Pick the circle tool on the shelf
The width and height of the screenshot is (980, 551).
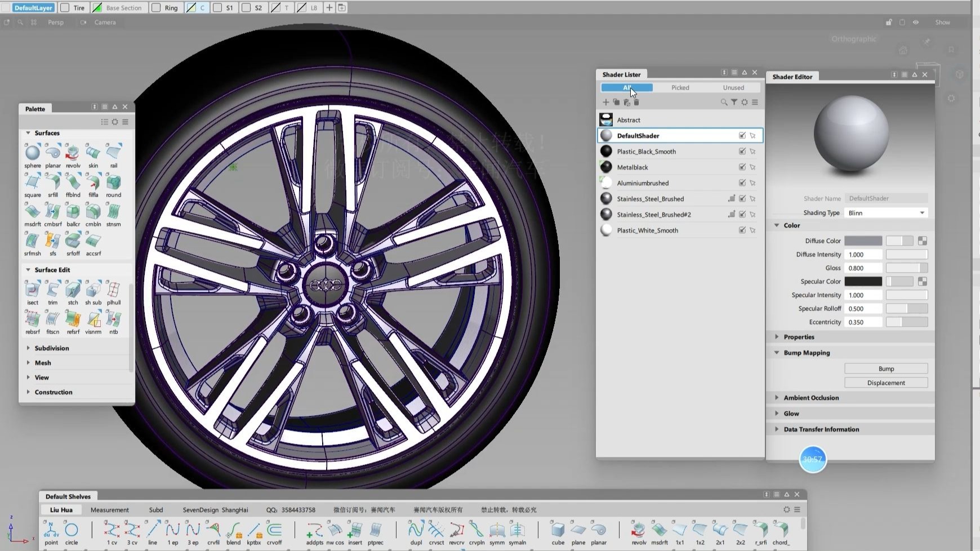tap(72, 531)
